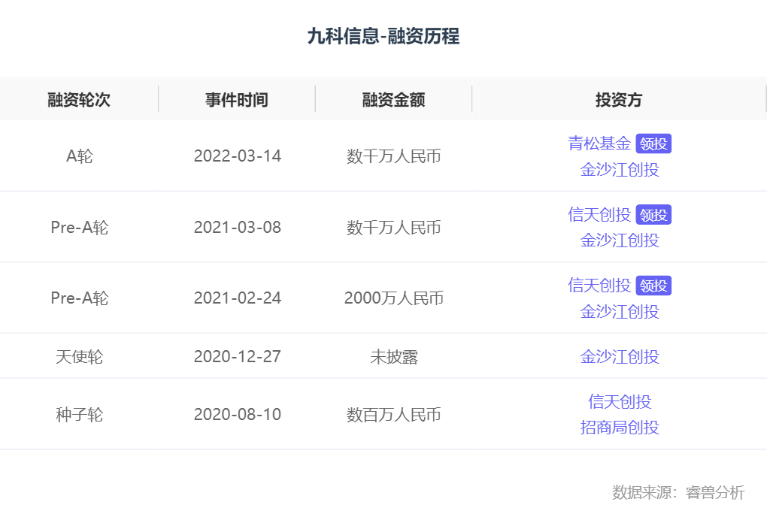Viewport: 767px width, 532px height.
Task: Click 数千万人民币 amount in the A轮 row
Action: coord(394,156)
